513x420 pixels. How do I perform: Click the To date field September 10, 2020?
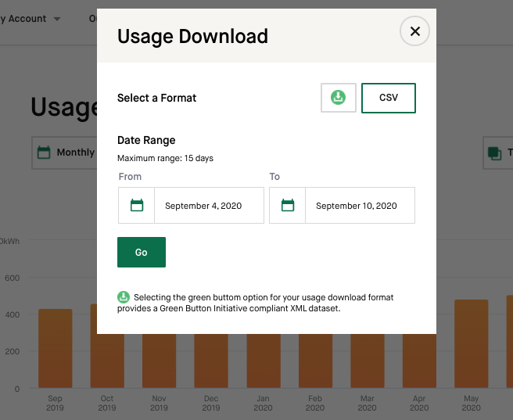click(360, 206)
